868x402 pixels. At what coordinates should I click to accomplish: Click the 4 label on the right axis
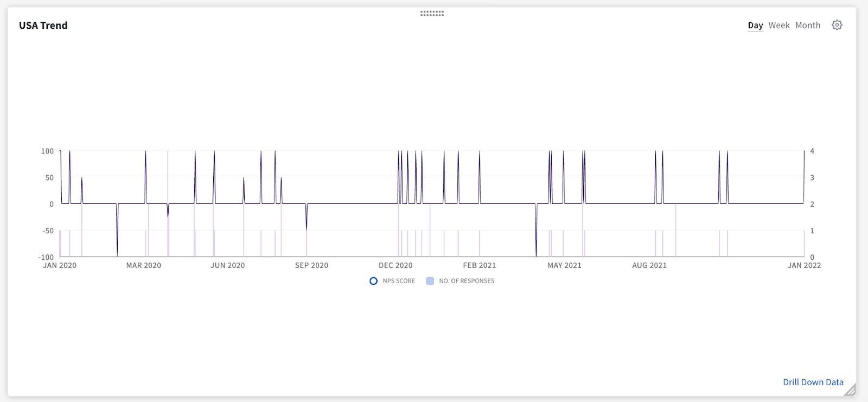point(812,151)
